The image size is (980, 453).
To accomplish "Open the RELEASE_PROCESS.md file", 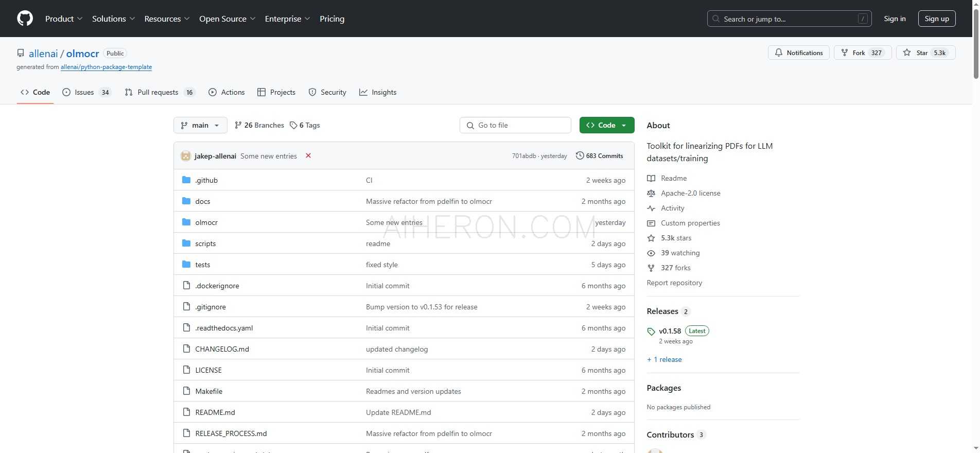I will (231, 433).
